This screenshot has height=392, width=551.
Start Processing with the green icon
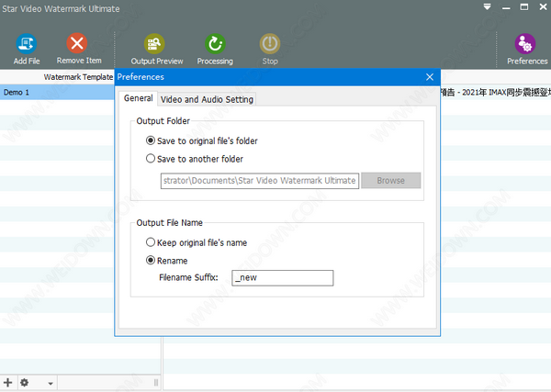[x=215, y=43]
